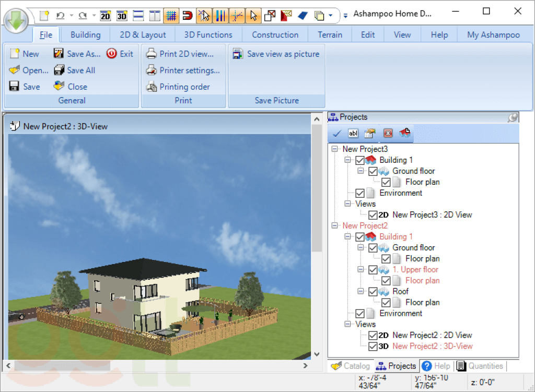Viewport: 535px width, 392px height.
Task: Click the Save view as picture icon
Action: 238,54
